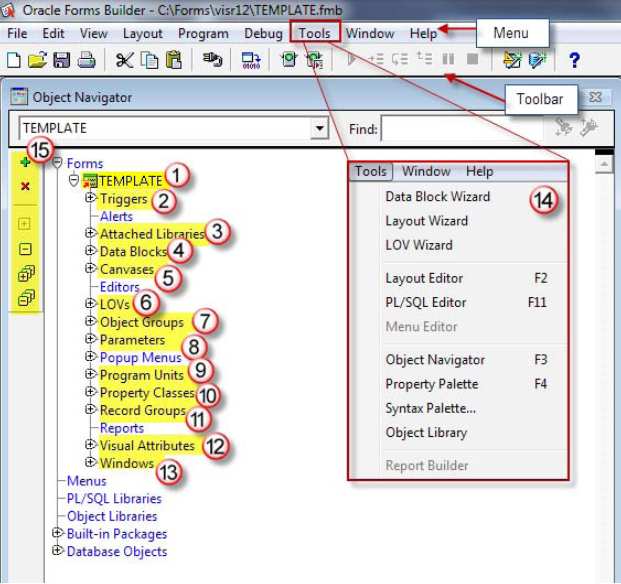Open the TEMPLATE module dropdown arrow
This screenshot has height=584, width=621.
319,128
